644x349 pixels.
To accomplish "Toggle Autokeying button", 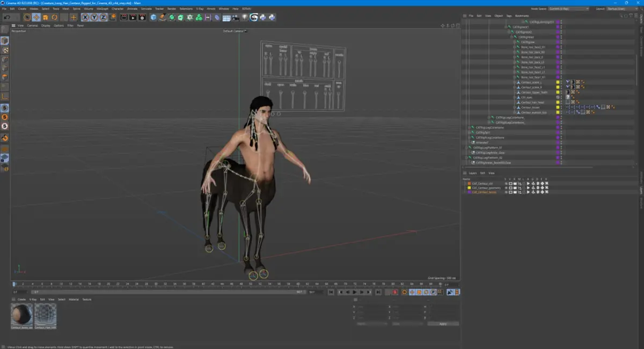I will point(405,292).
